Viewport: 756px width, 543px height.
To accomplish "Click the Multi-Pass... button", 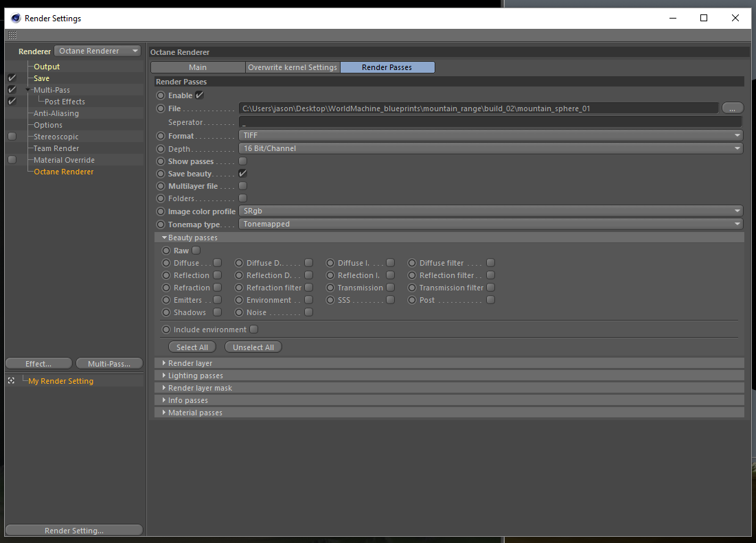I will pyautogui.click(x=109, y=364).
